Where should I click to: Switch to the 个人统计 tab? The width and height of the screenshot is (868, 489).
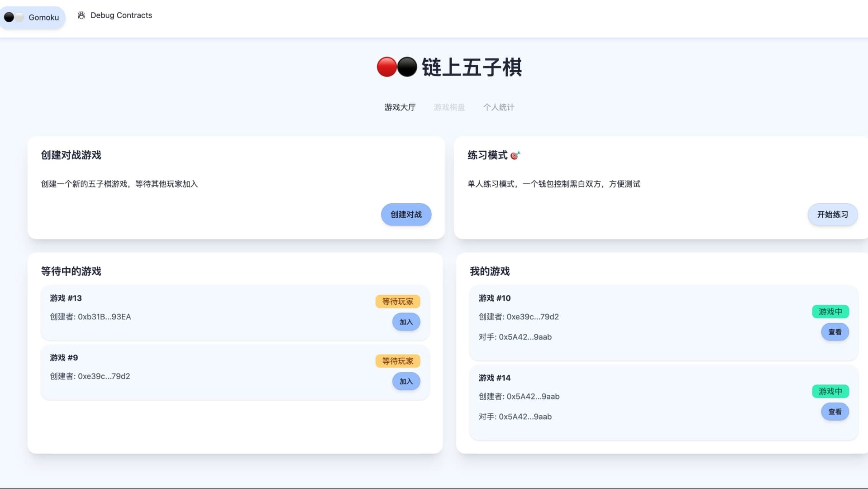tap(499, 107)
